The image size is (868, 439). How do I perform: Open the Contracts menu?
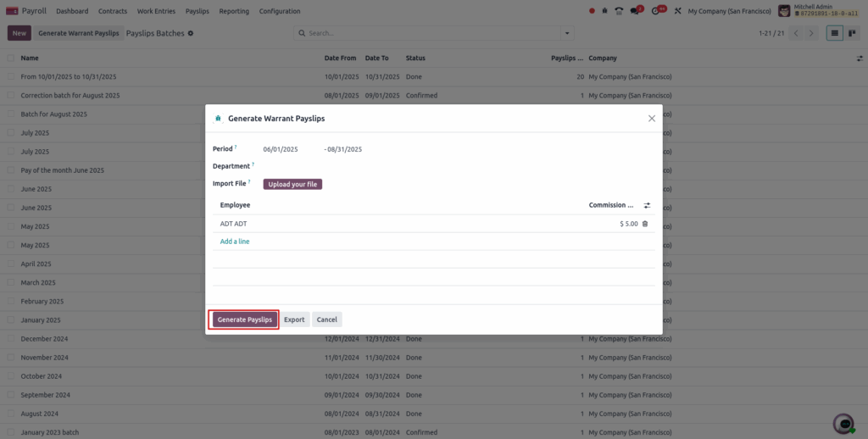(113, 11)
